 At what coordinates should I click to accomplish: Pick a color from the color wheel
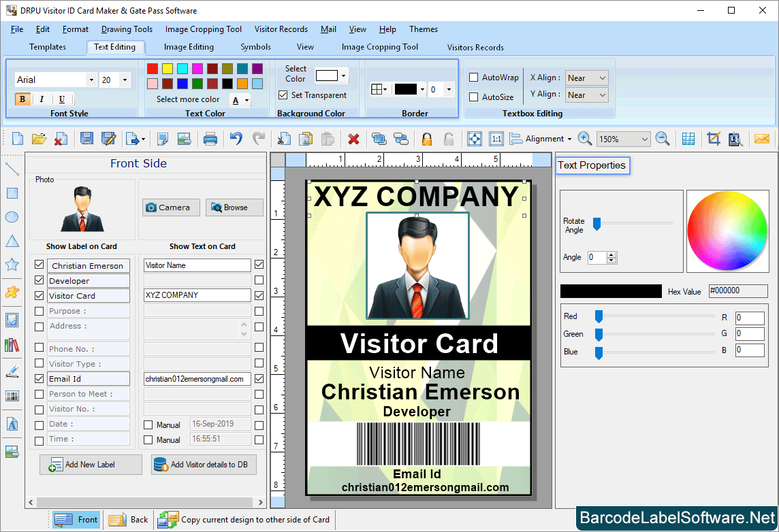727,231
